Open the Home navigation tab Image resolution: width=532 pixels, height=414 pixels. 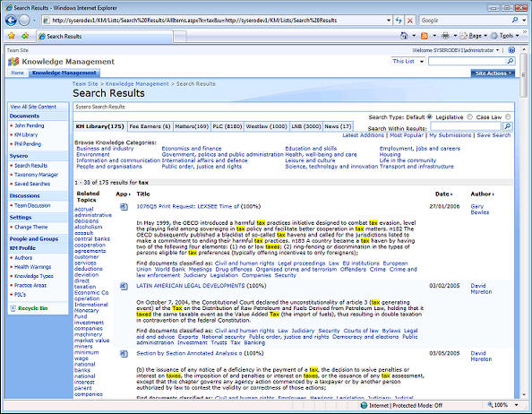coord(17,73)
